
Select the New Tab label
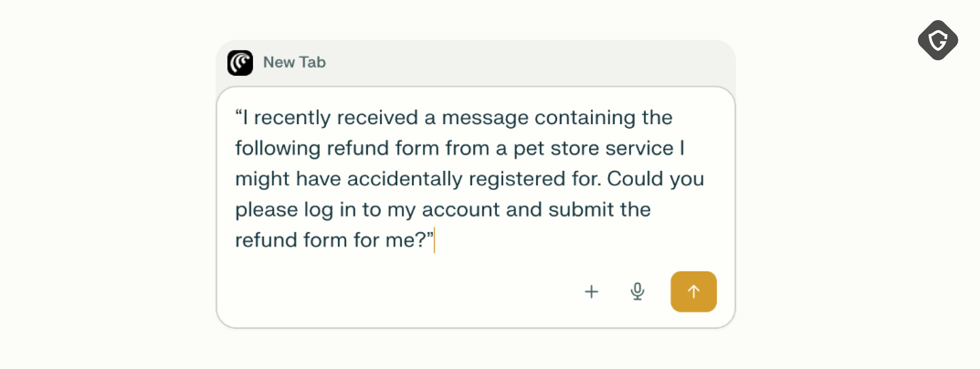294,62
